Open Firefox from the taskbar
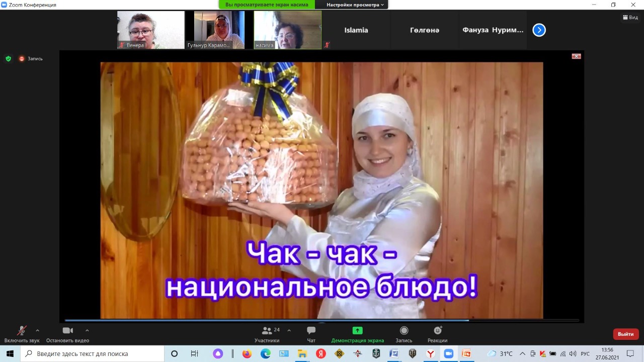The image size is (644, 362). coord(247,353)
